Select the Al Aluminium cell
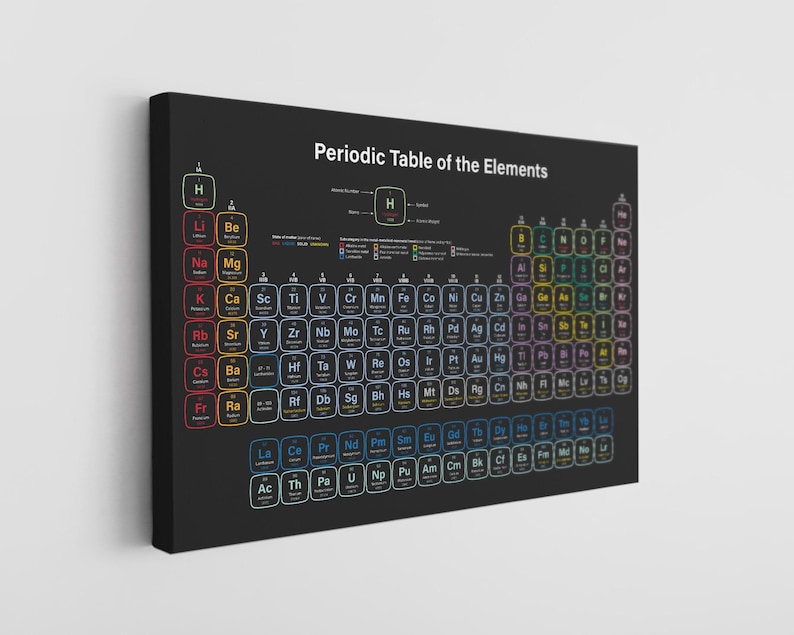Screen dimensions: 794x635 [522, 269]
